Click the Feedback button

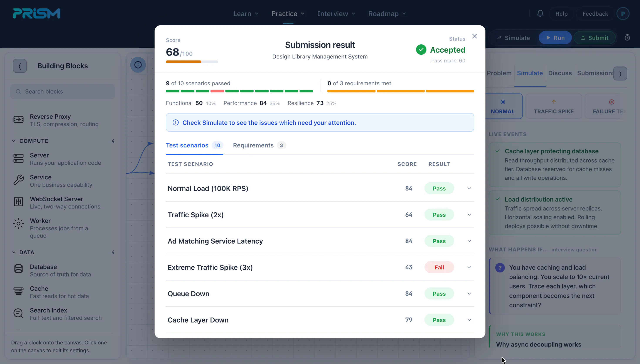595,13
